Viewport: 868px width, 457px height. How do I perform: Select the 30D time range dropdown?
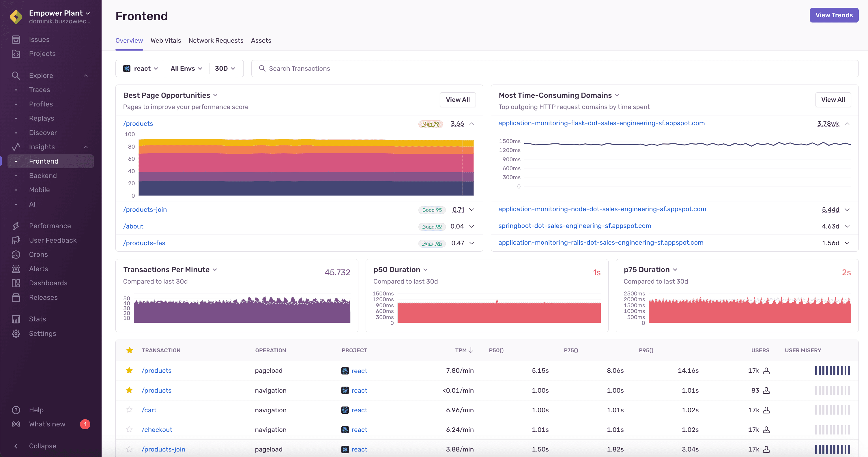(225, 68)
